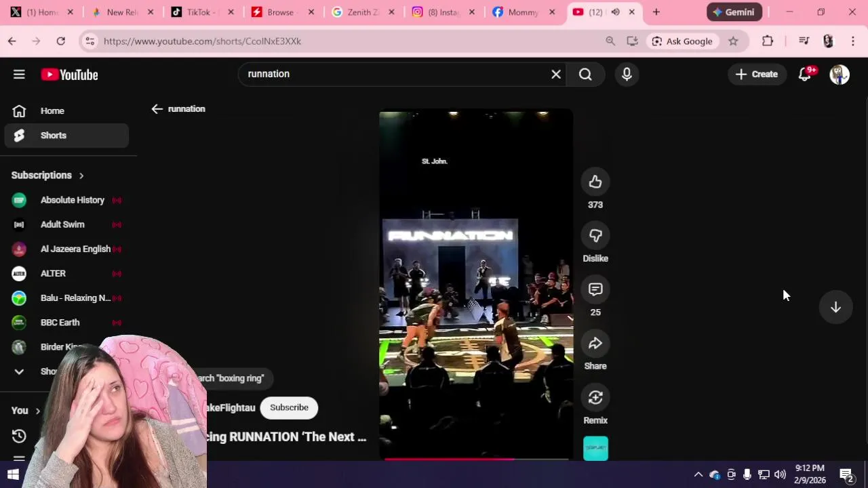
Task: Open BBC Earth channel
Action: point(66,323)
